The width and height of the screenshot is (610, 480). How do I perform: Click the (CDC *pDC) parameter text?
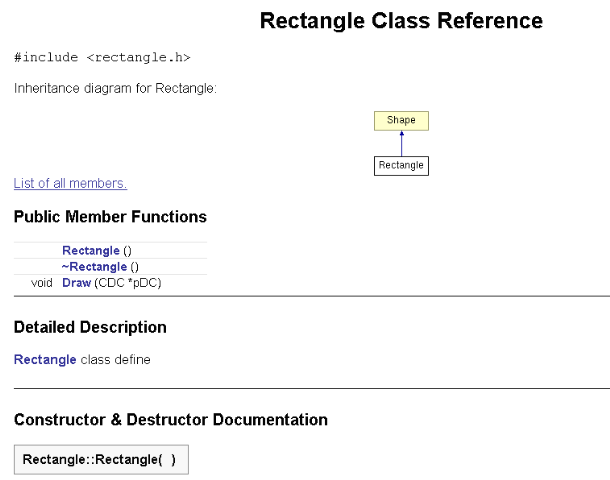tap(128, 283)
